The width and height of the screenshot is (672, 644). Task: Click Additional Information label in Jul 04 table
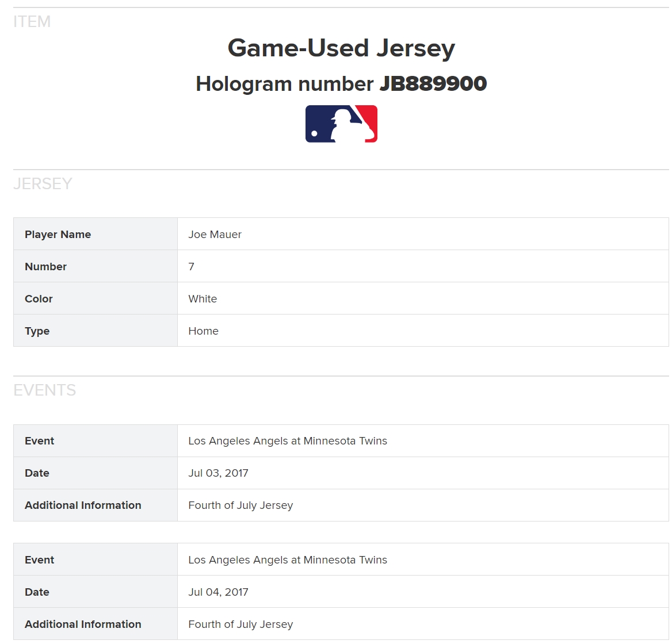(95, 624)
